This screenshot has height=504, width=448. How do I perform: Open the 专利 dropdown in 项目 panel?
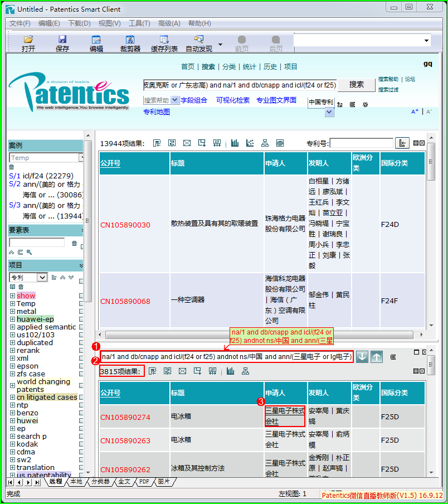click(42, 278)
